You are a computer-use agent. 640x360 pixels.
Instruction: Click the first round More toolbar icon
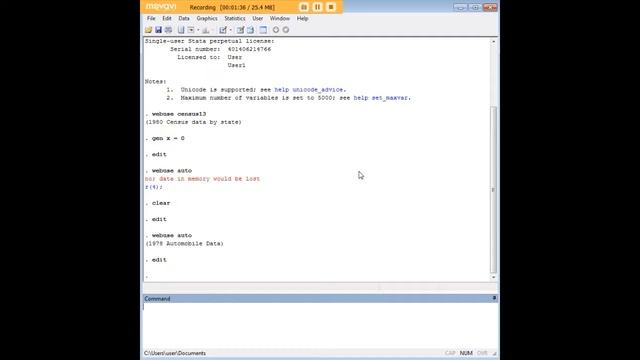tap(276, 30)
